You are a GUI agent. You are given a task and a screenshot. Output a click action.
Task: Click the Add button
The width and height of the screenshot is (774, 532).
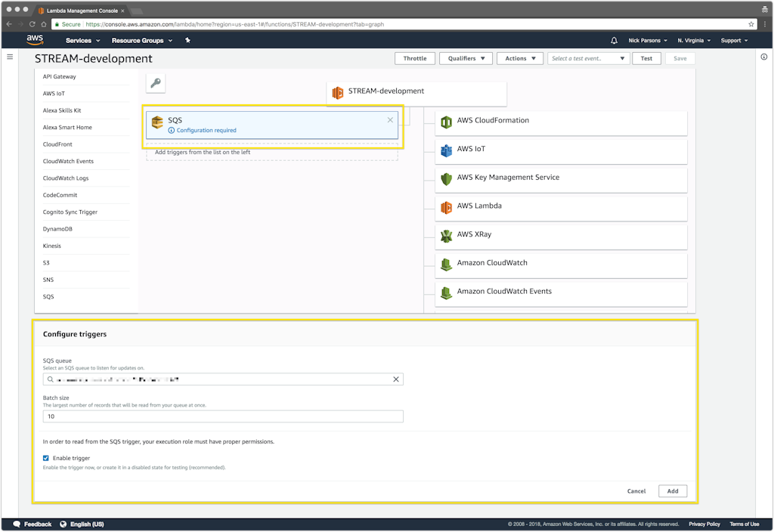[x=672, y=491]
